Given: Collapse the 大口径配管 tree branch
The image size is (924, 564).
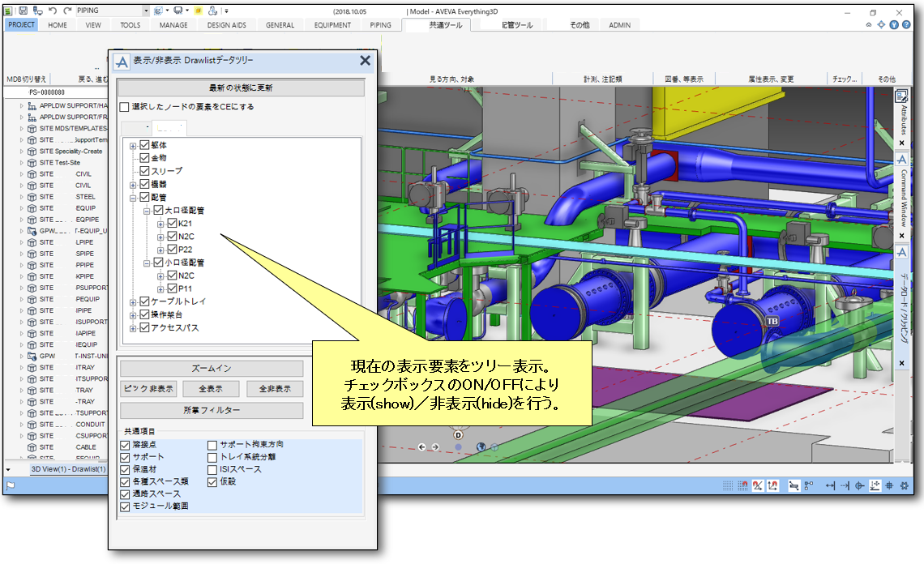Looking at the screenshot, I should [x=147, y=211].
